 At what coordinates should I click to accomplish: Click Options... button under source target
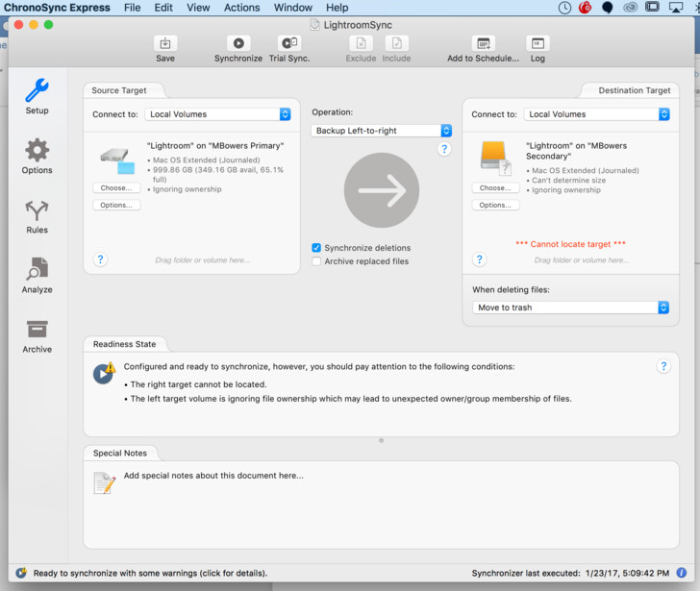(x=116, y=205)
